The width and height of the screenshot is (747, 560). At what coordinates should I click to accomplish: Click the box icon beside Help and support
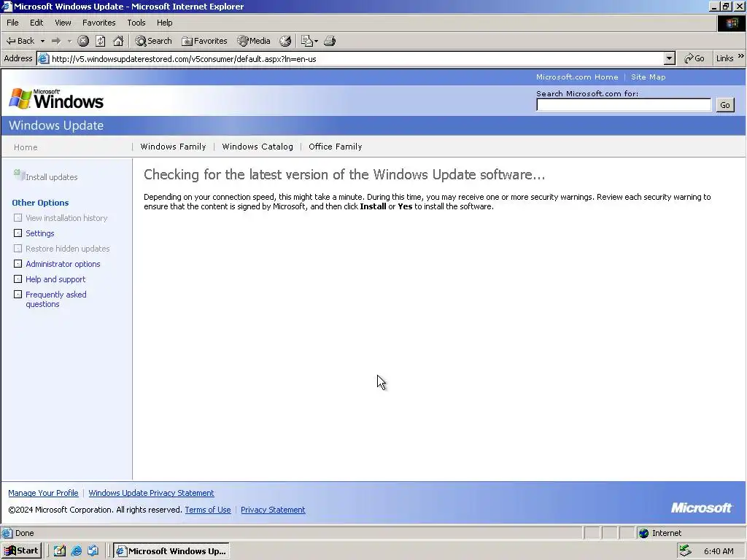click(18, 279)
